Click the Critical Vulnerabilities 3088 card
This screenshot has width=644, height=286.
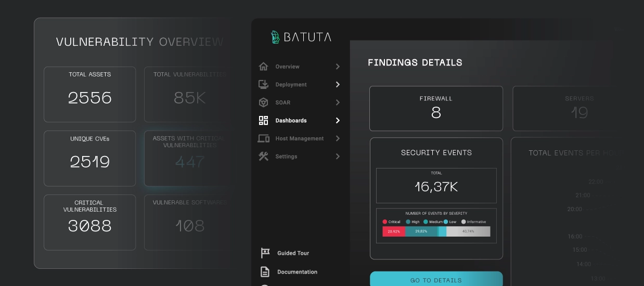[x=89, y=223]
